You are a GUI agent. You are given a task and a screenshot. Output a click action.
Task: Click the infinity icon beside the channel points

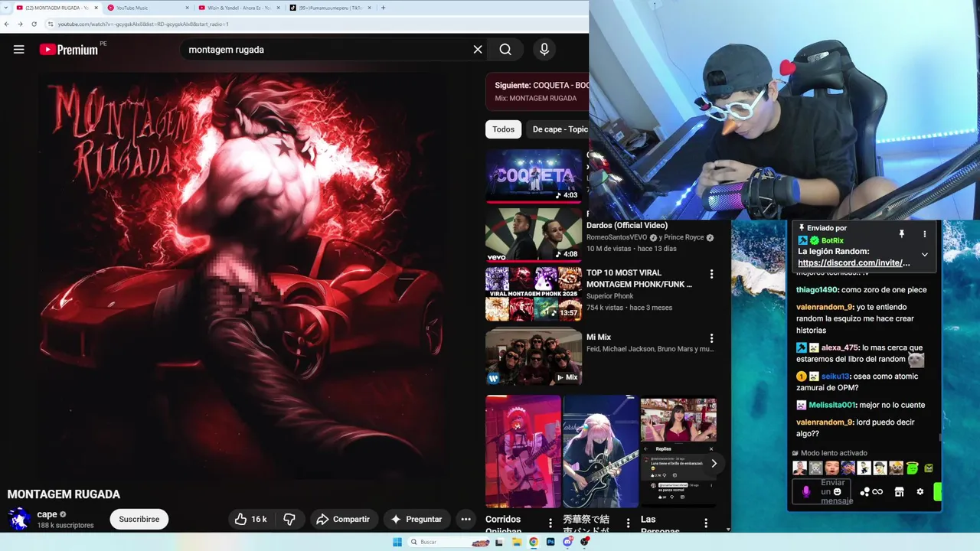[x=877, y=492]
